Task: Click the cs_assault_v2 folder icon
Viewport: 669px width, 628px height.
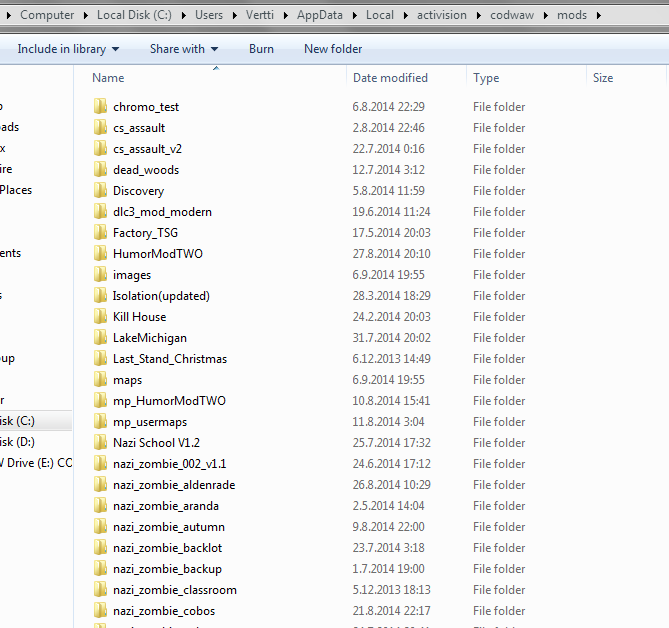Action: (100, 148)
